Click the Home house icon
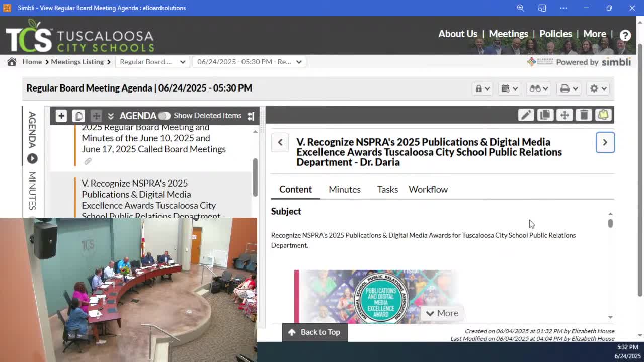This screenshot has width=644, height=362. (12, 62)
